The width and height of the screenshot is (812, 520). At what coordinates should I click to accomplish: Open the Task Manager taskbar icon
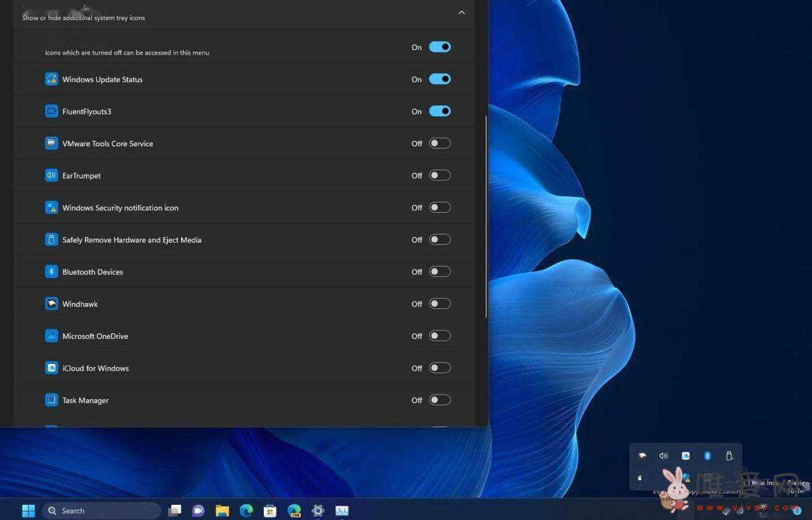[x=342, y=510]
